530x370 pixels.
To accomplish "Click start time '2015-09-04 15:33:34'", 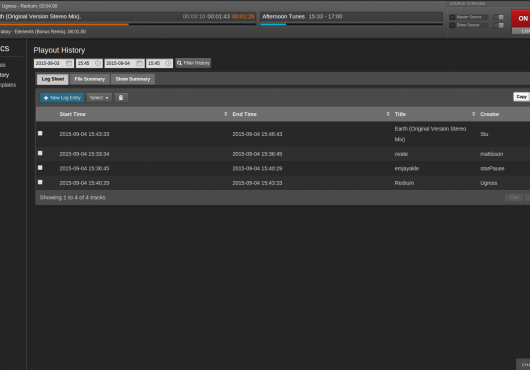I will [x=85, y=154].
